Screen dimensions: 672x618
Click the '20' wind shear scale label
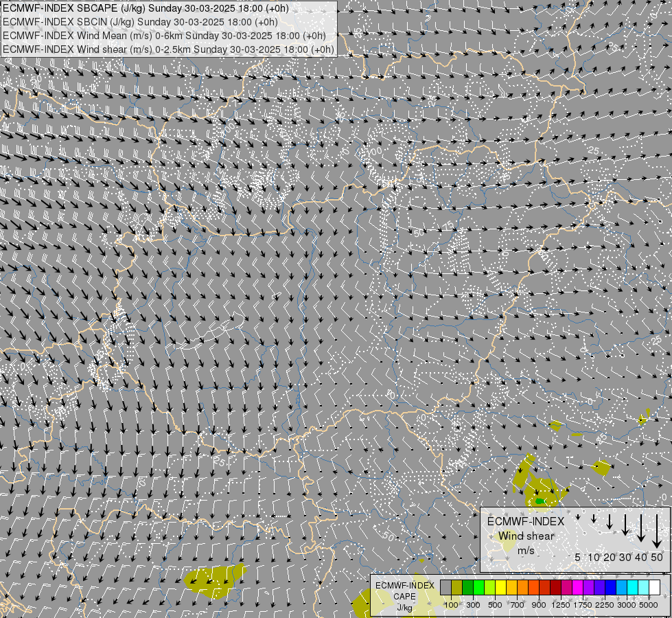point(610,557)
